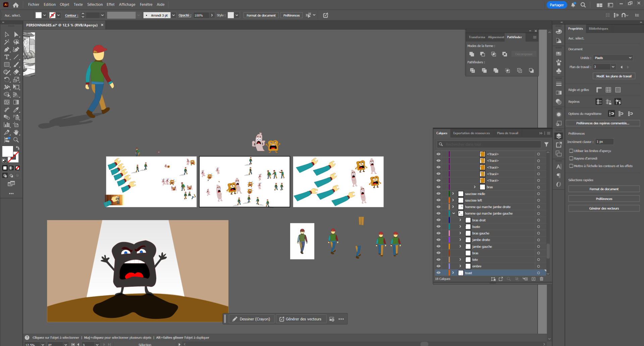
Task: Expand the 'jambe droite' sublayer
Action: click(460, 240)
